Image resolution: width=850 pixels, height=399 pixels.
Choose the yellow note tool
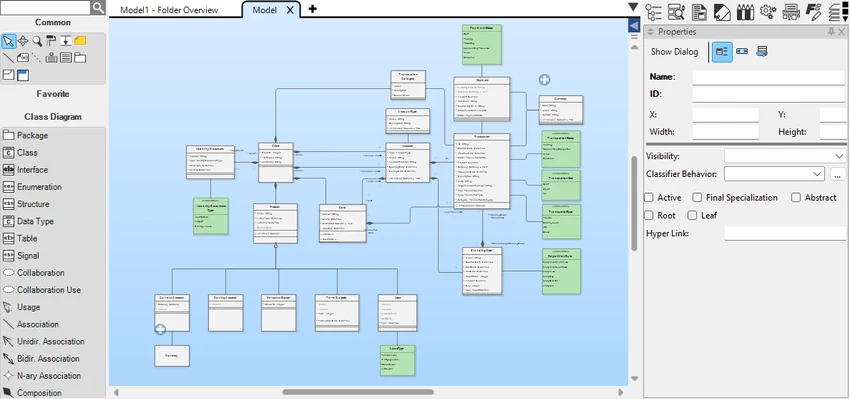click(80, 41)
